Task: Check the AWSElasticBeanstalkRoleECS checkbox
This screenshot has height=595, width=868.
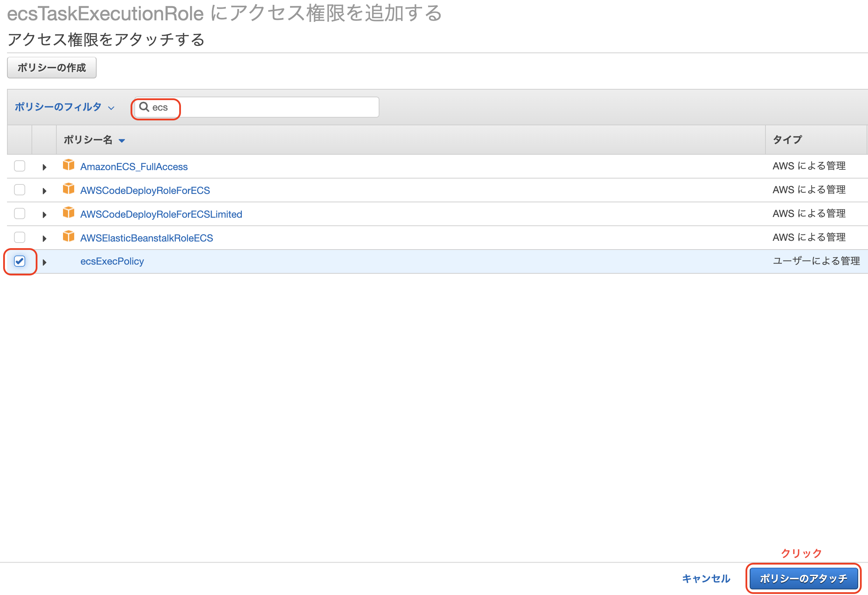Action: click(x=19, y=237)
